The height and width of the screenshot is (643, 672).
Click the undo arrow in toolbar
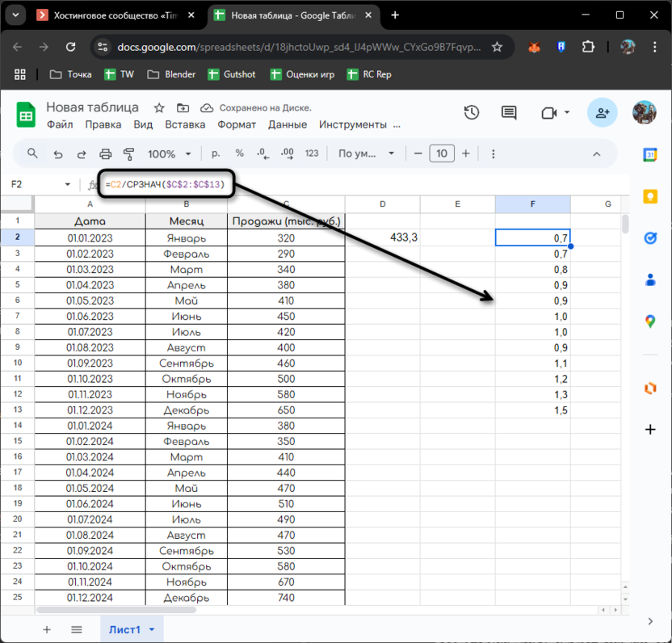pos(57,153)
